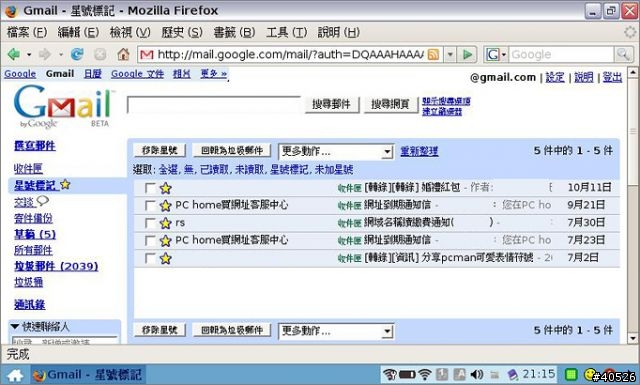
Task: Open the 書籤 (B) menu
Action: point(234,32)
